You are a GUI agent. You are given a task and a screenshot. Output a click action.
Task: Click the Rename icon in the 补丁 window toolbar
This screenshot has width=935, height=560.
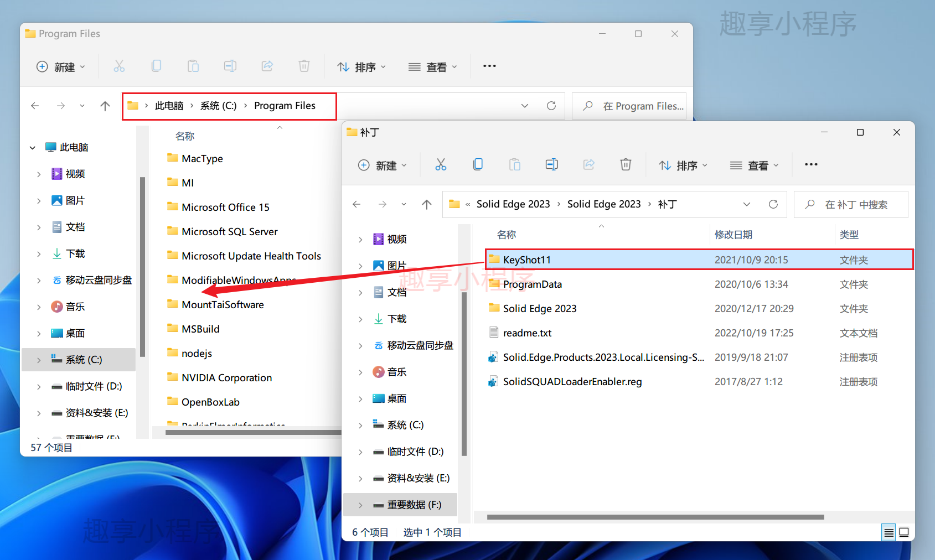tap(552, 165)
